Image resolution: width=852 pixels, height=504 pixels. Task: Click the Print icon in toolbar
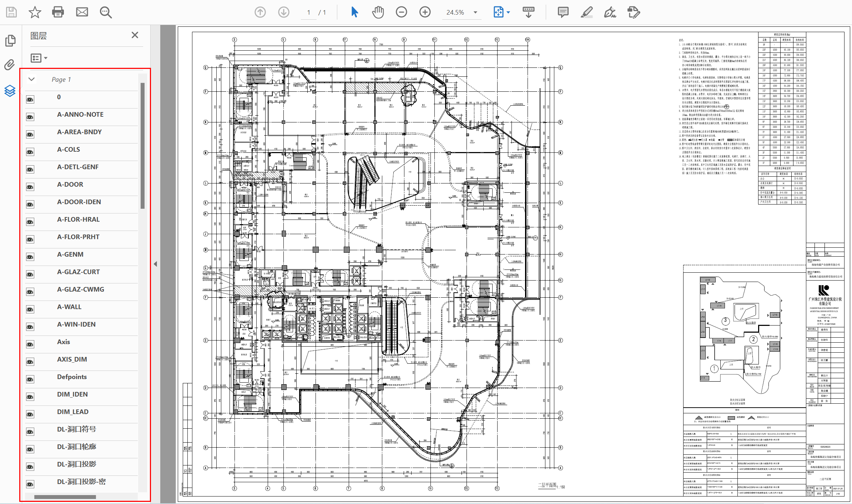pos(58,12)
